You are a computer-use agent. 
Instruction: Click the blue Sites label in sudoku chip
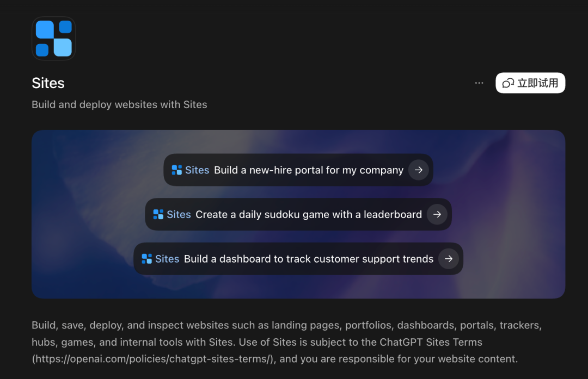(179, 214)
